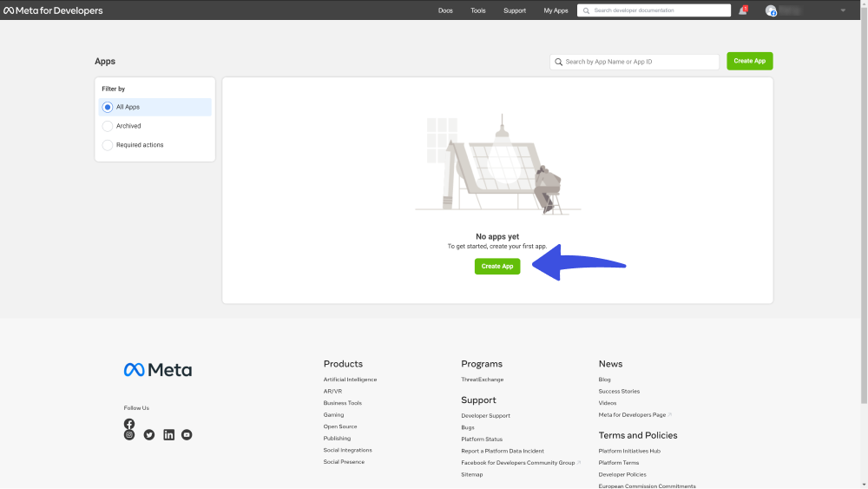This screenshot has width=868, height=489.
Task: Open the Blog link under News
Action: point(604,380)
